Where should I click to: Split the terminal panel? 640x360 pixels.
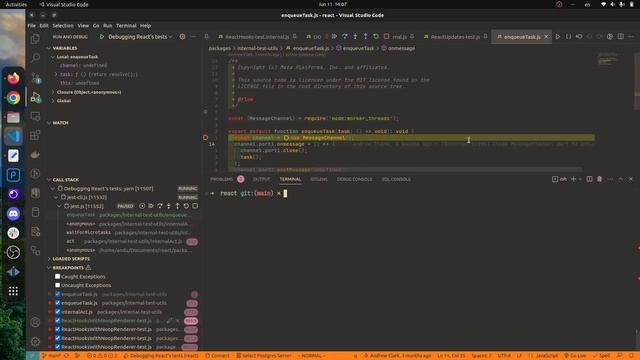589,179
